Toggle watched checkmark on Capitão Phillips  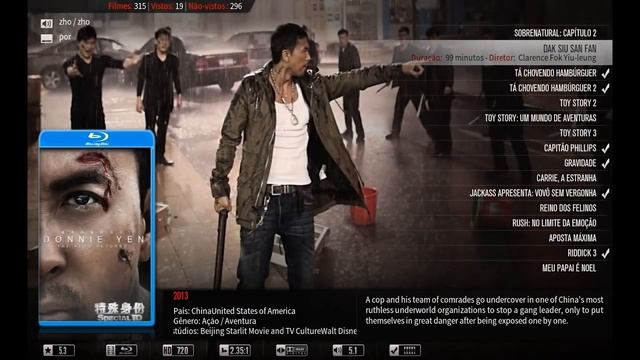point(606,148)
